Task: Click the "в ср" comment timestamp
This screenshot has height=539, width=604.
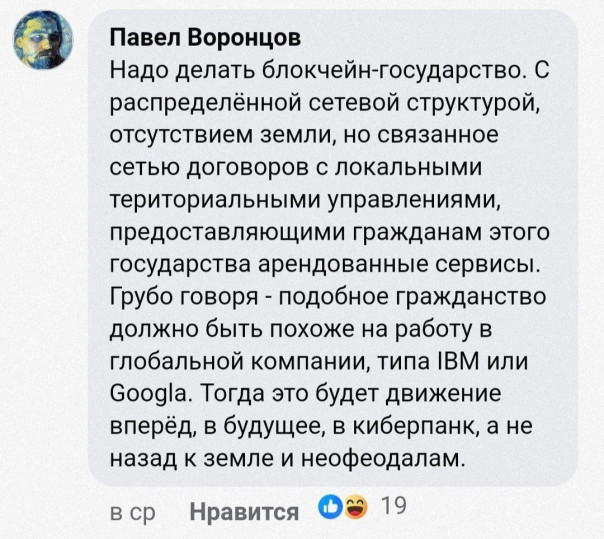Action: 132,512
